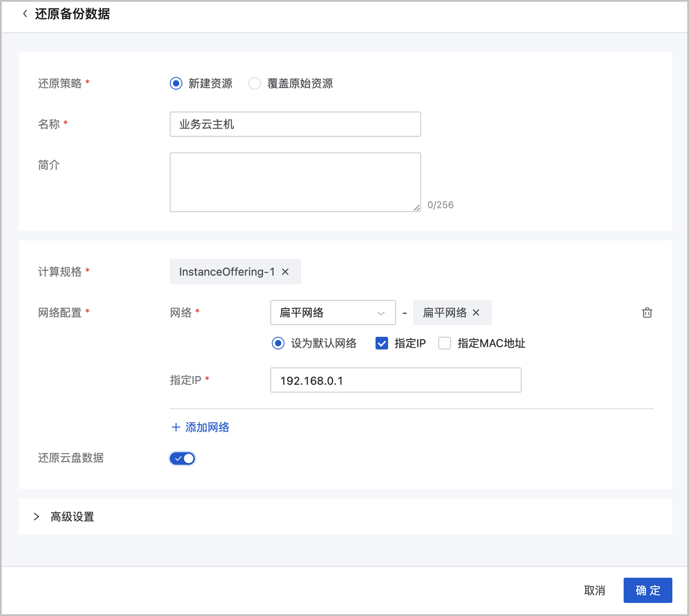Open the 扁平网络 network dropdown
Image resolution: width=689 pixels, height=616 pixels.
pyautogui.click(x=332, y=313)
